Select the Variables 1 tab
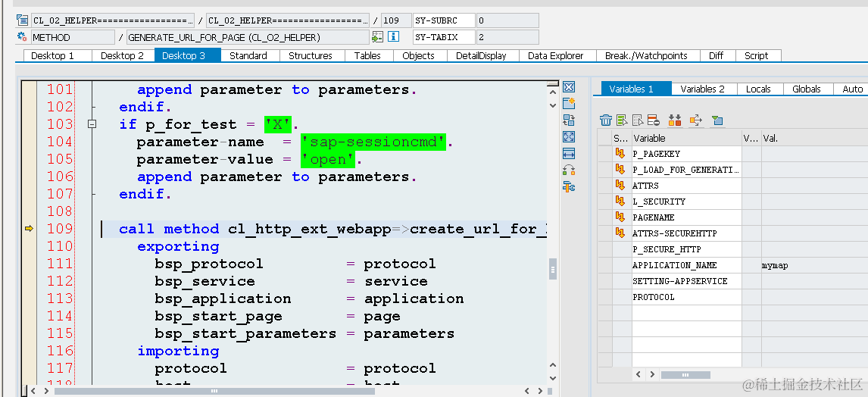This screenshot has width=868, height=397. tap(631, 89)
